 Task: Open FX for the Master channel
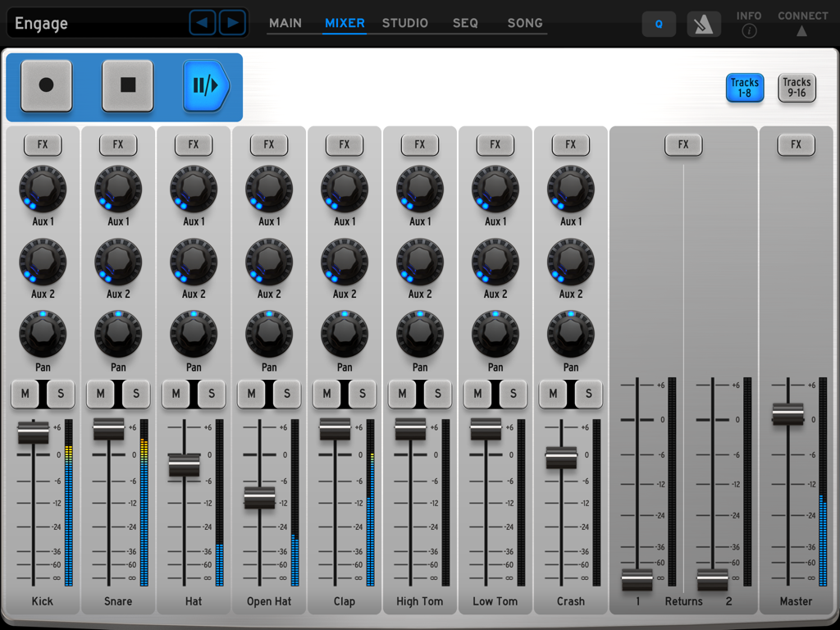tap(795, 144)
